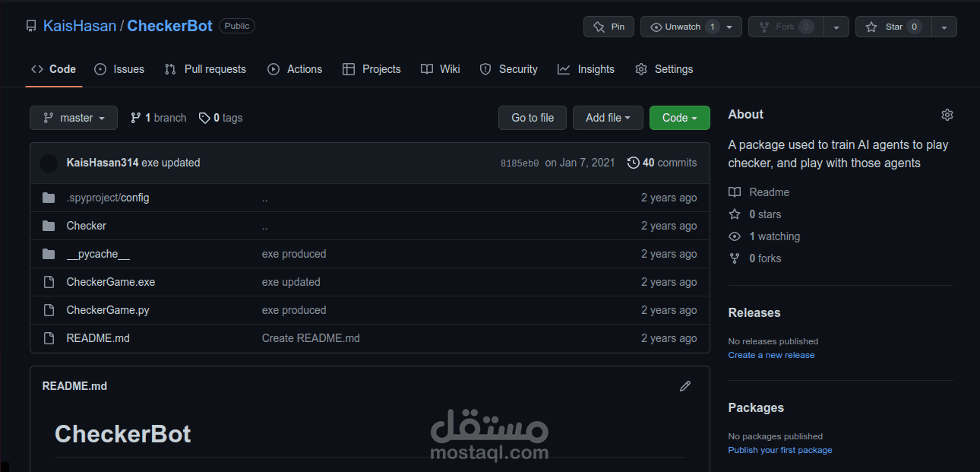The width and height of the screenshot is (980, 472).
Task: Open the Checker folder
Action: coord(87,226)
